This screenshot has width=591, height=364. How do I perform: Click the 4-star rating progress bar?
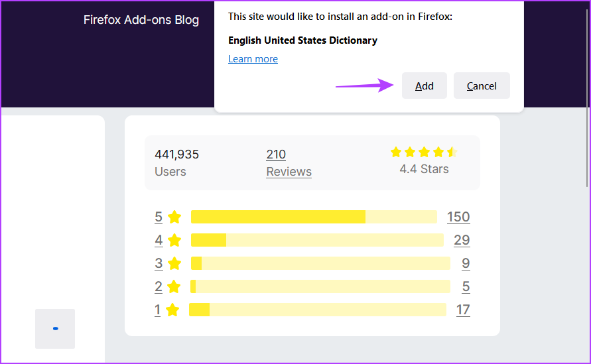[317, 240]
